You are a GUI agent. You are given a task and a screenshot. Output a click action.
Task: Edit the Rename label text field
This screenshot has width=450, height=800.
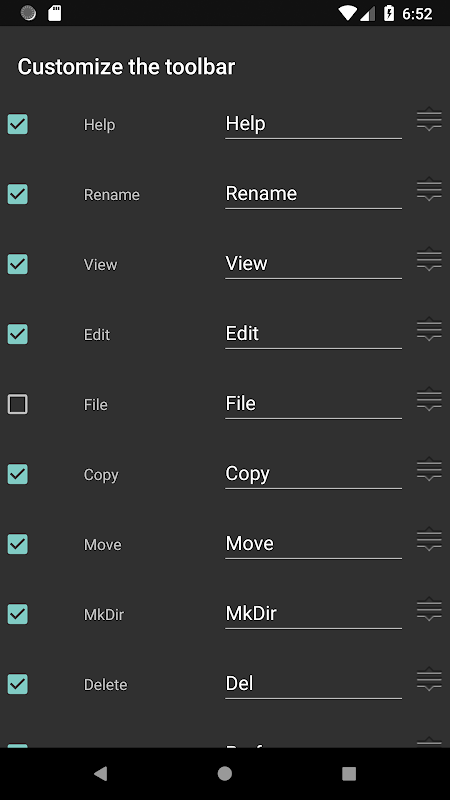point(313,194)
